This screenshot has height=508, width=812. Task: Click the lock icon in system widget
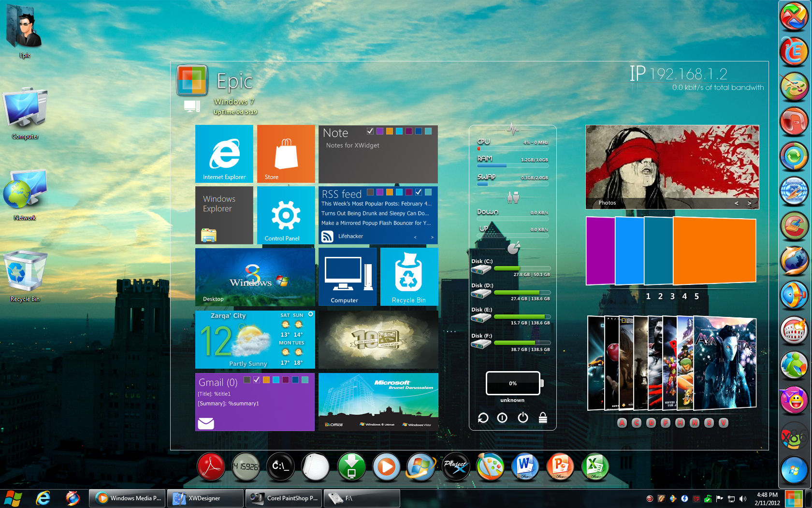click(x=543, y=418)
